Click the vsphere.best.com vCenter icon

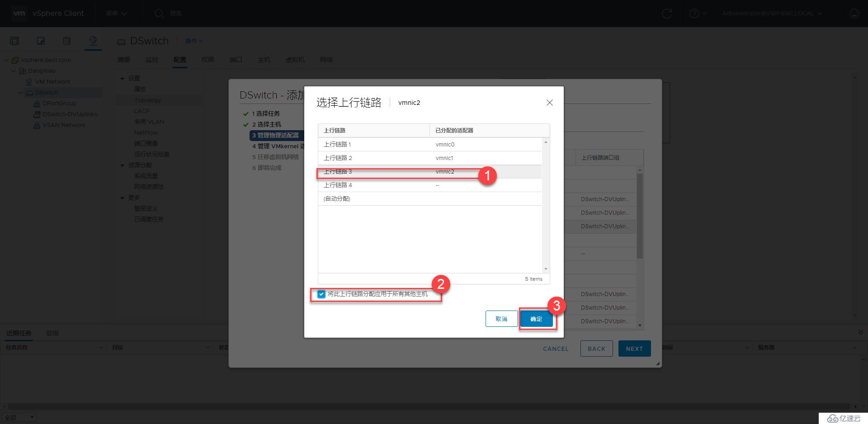tap(15, 60)
